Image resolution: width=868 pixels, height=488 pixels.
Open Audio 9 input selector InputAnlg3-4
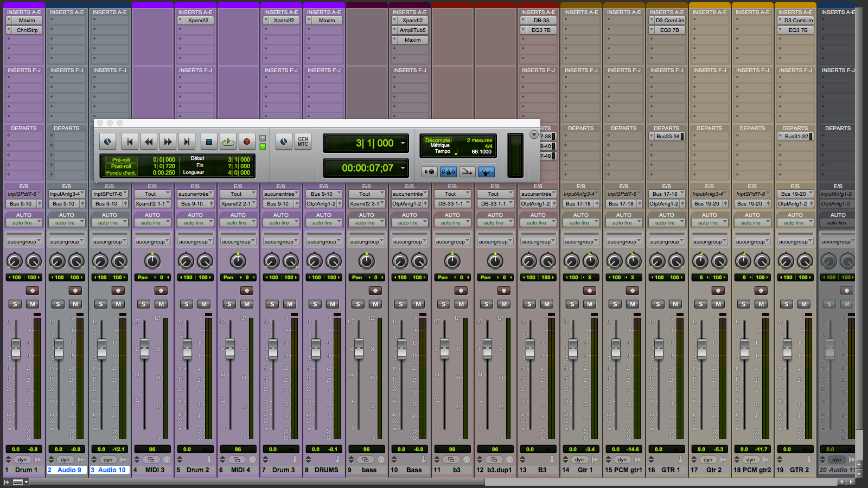coord(66,194)
